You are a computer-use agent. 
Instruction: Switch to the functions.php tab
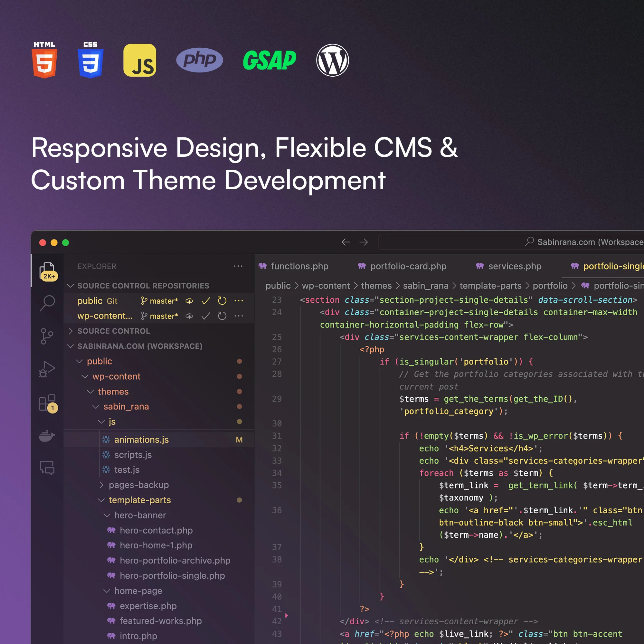(299, 266)
